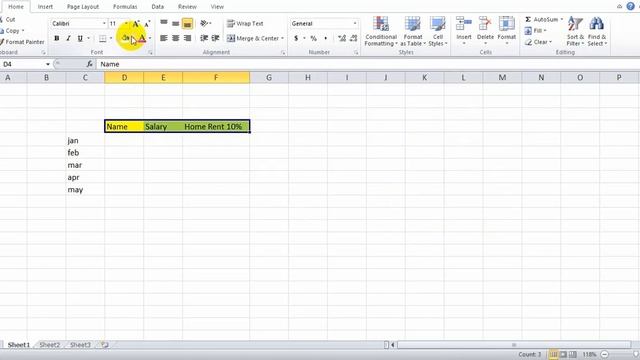Open the Sheet2 worksheet tab
Viewport: 640px width, 360px height.
(50, 345)
